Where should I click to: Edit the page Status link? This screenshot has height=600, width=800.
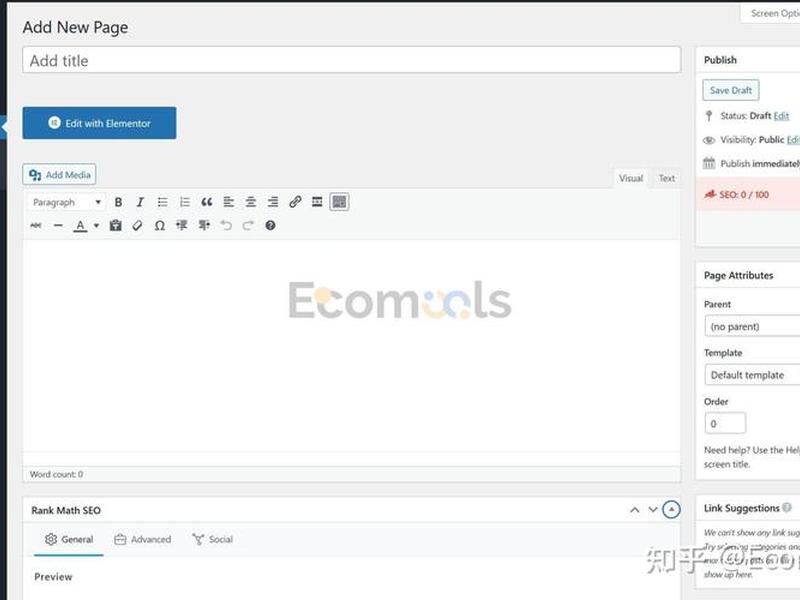coord(781,116)
